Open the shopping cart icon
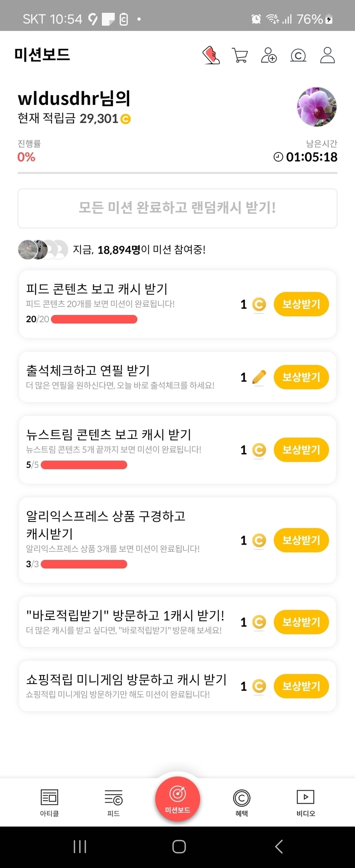355x868 pixels. (240, 55)
